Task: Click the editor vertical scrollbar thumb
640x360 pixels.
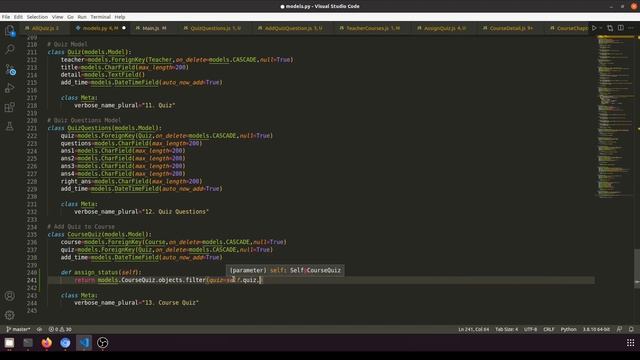Action: pyautogui.click(x=637, y=268)
